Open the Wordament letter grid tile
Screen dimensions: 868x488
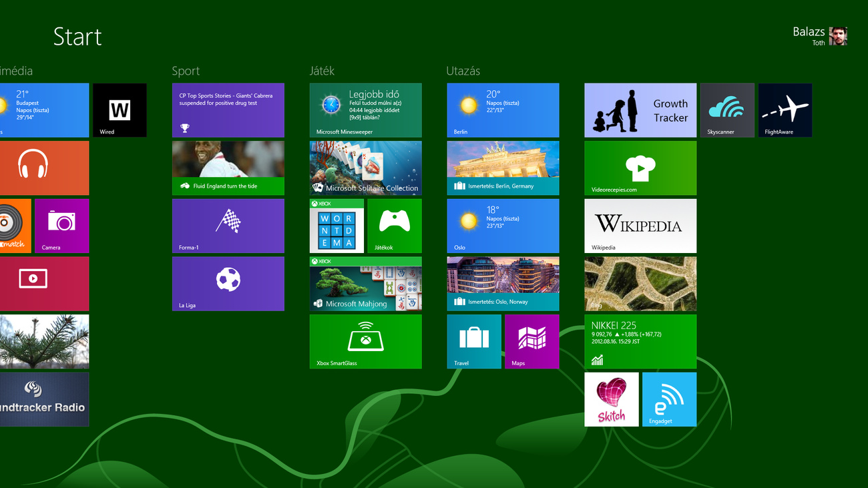point(337,226)
